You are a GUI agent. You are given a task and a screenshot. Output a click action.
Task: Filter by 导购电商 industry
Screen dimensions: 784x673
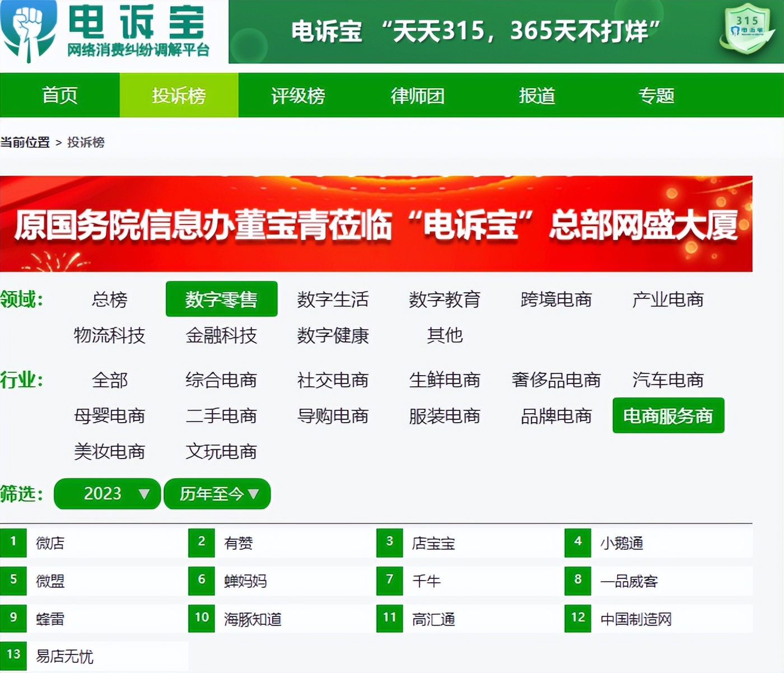pos(333,416)
